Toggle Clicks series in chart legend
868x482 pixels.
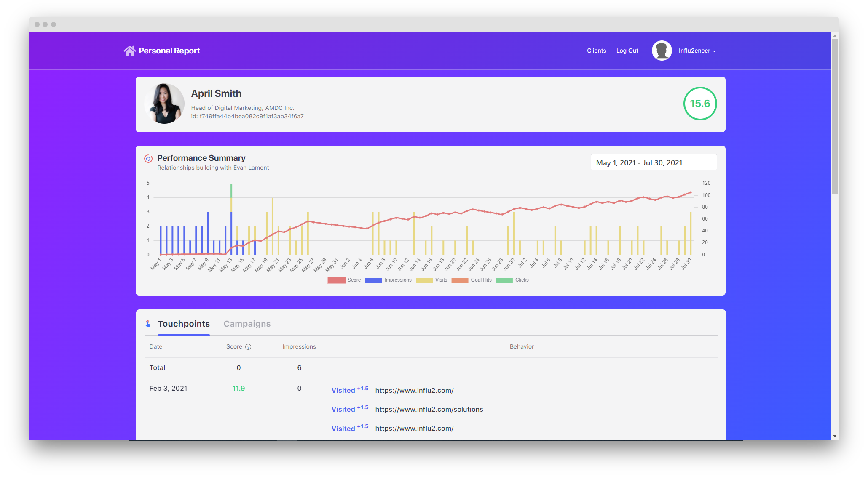pos(512,280)
